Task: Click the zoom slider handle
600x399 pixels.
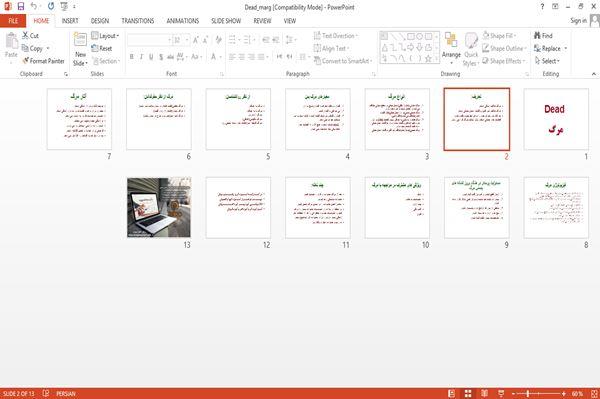Action: [x=528, y=393]
